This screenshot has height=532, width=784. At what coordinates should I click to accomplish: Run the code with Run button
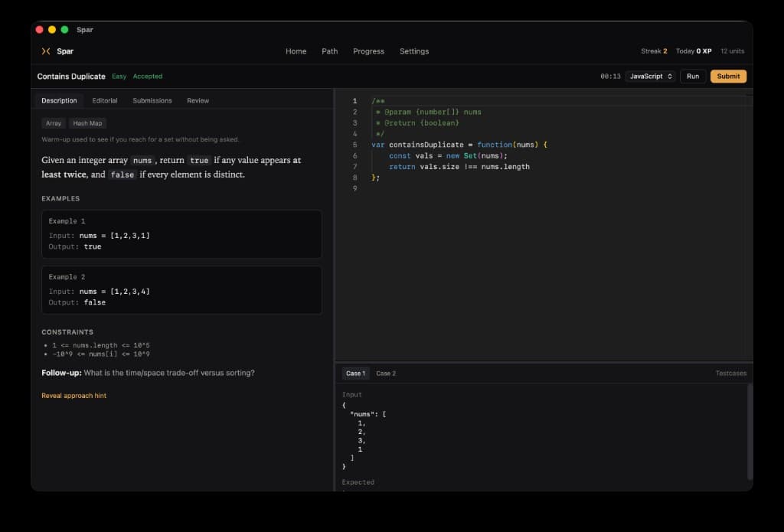[x=692, y=77]
